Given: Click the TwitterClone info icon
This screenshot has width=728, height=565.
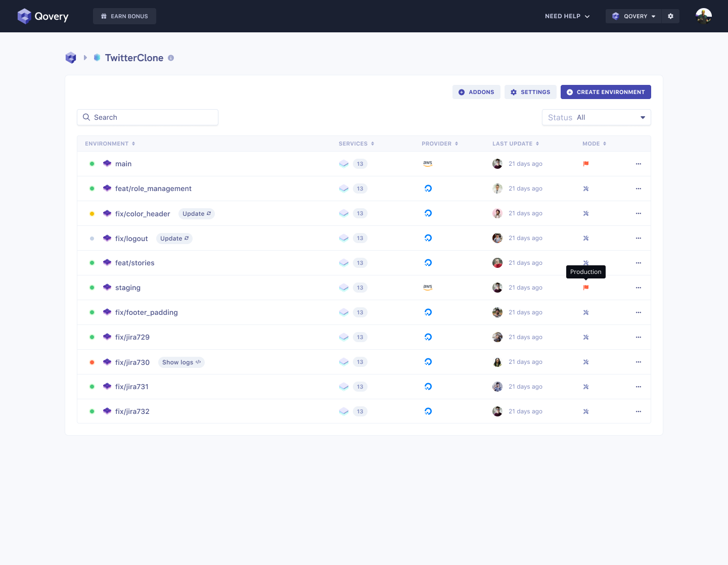Looking at the screenshot, I should [171, 58].
